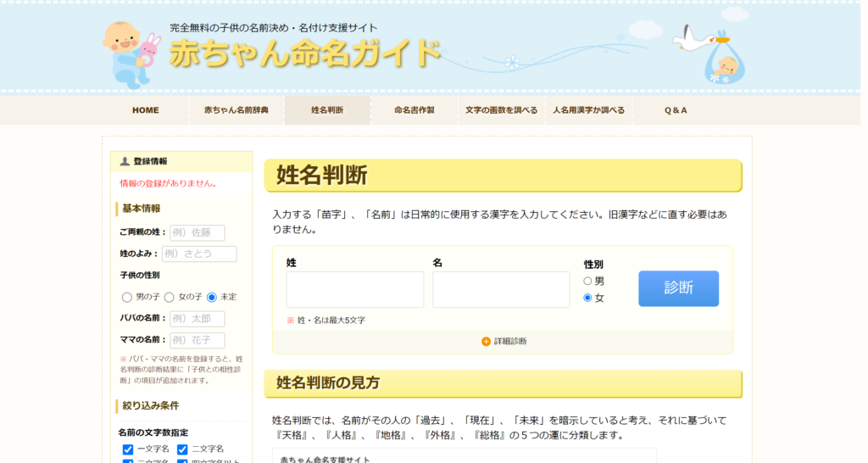Screen dimensions: 868x463
Task: Focus the パパの名前 text field
Action: tap(197, 319)
